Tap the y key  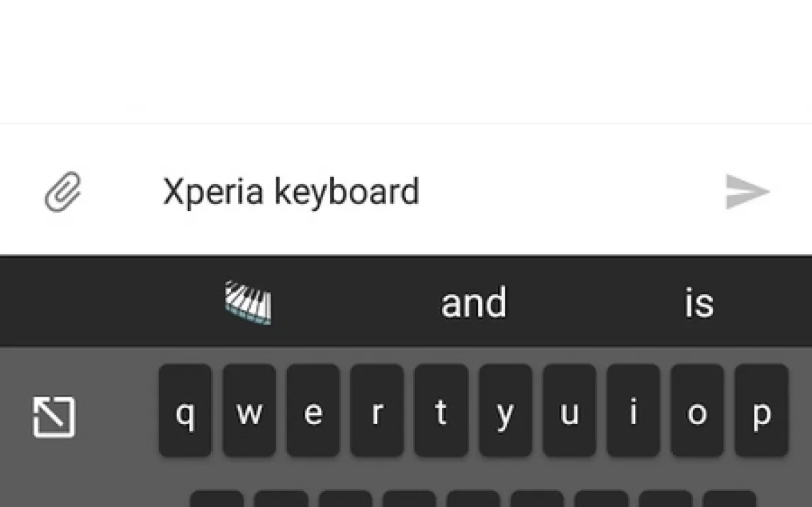coord(505,411)
